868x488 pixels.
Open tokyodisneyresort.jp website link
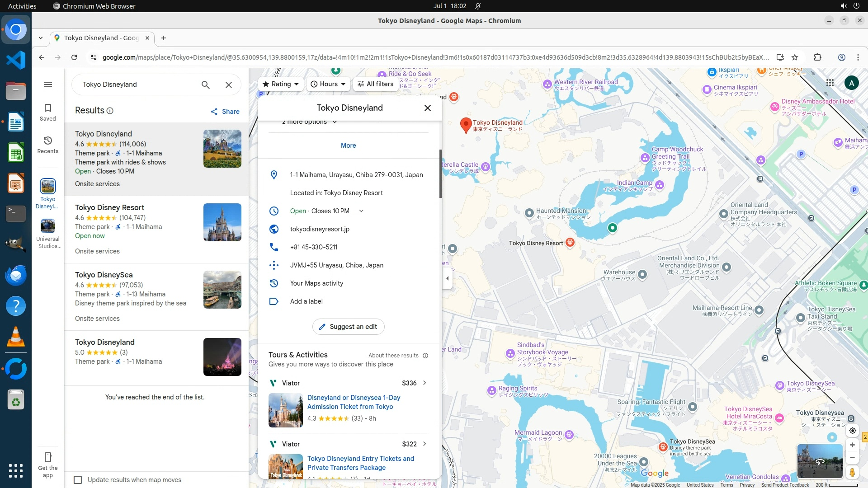tap(320, 229)
